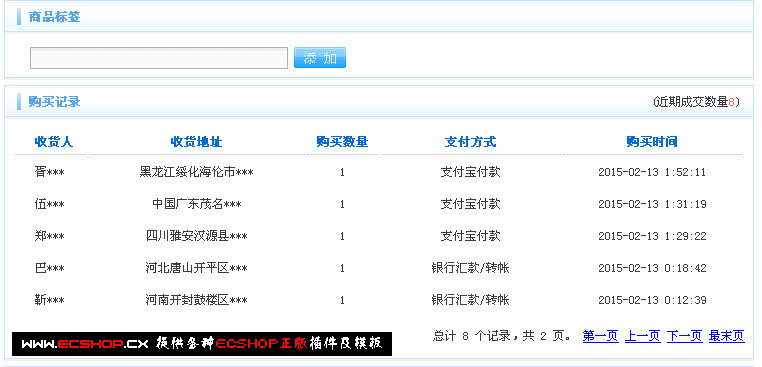Click address 黑龙江绥化海伦市***
This screenshot has width=762, height=367.
(x=196, y=172)
